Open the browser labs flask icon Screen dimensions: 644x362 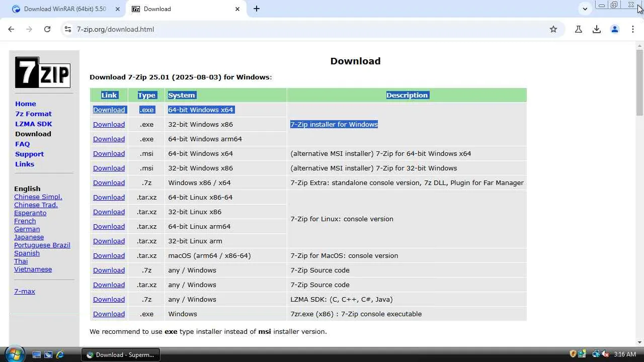pyautogui.click(x=579, y=29)
